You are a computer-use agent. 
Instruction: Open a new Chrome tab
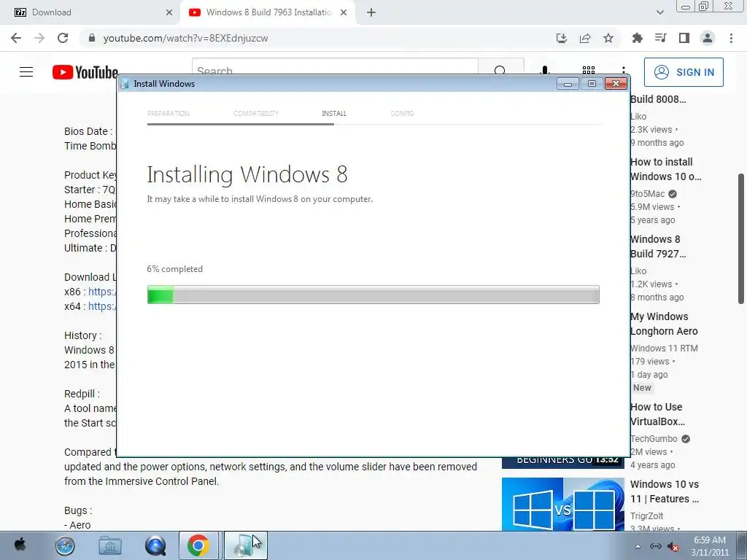click(371, 12)
